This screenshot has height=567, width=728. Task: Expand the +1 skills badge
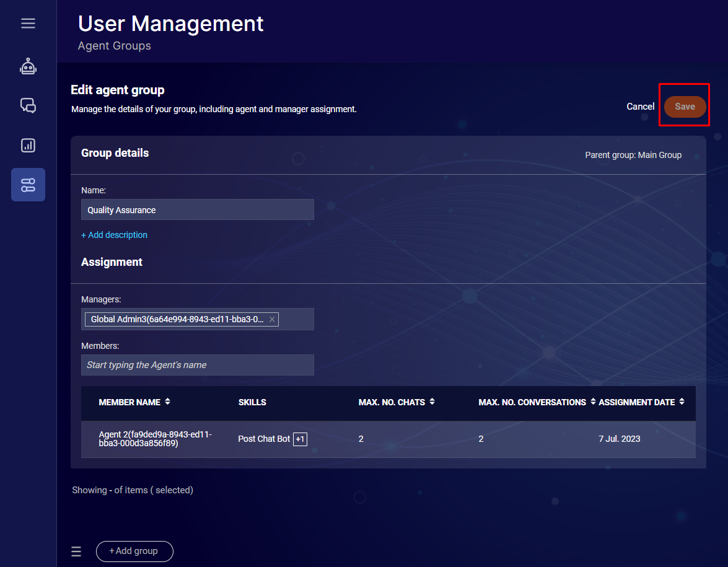tap(300, 439)
